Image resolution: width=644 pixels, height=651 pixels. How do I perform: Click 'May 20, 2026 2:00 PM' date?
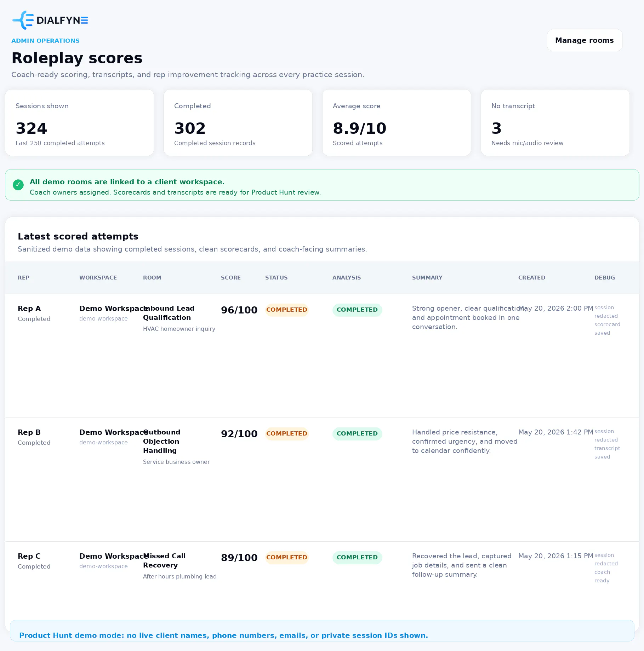[x=556, y=309]
